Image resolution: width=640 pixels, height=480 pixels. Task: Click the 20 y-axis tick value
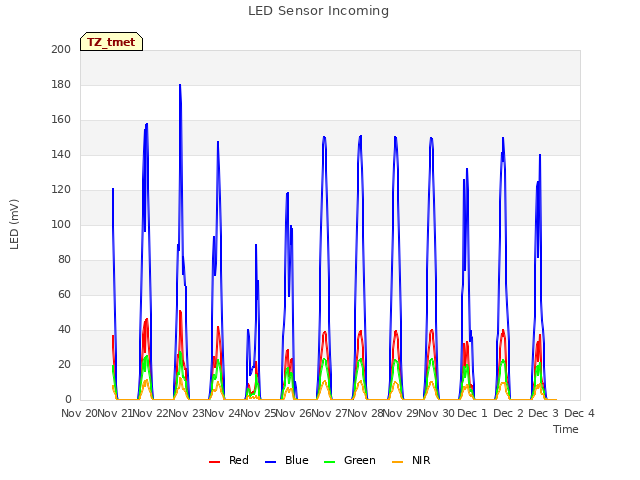point(64,365)
